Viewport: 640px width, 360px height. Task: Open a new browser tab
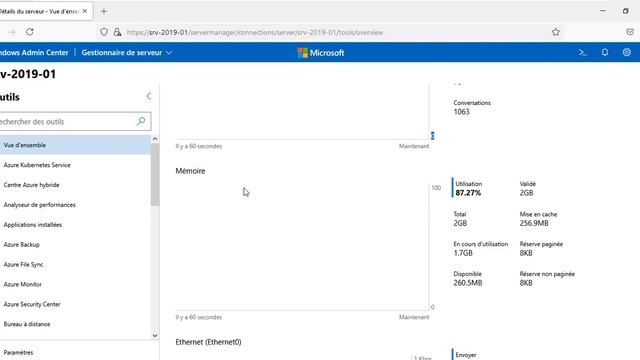(x=104, y=11)
